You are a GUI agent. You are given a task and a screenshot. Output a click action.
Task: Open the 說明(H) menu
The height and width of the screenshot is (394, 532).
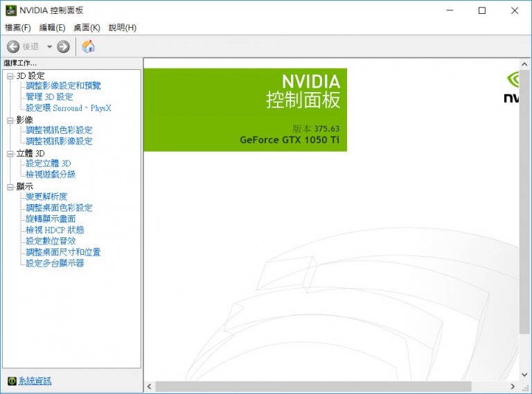[123, 28]
